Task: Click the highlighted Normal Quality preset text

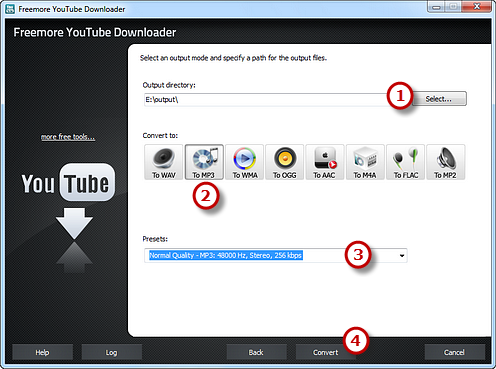Action: click(226, 255)
